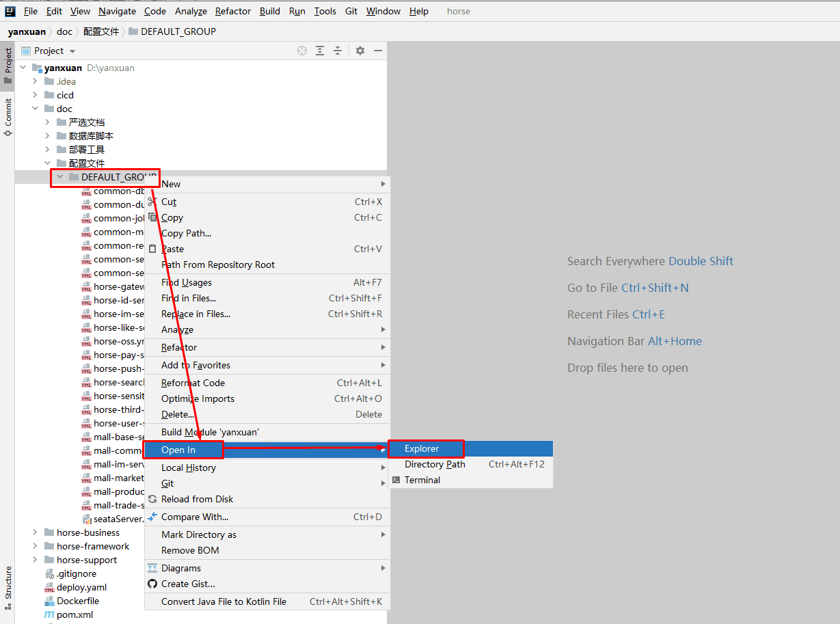This screenshot has height=624, width=840.
Task: Click the Cut scissors icon in context menu
Action: 152,202
